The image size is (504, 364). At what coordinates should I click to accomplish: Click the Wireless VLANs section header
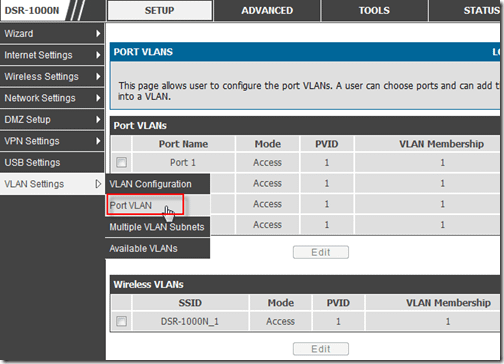click(x=148, y=285)
